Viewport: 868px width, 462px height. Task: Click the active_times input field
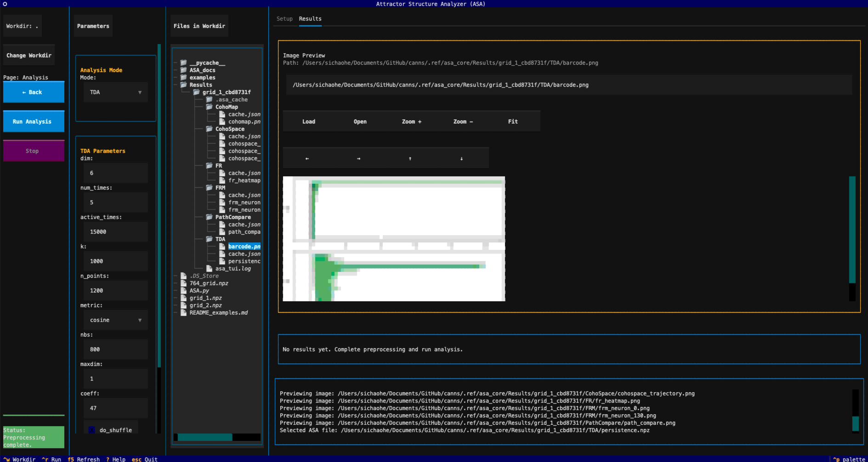(x=115, y=232)
